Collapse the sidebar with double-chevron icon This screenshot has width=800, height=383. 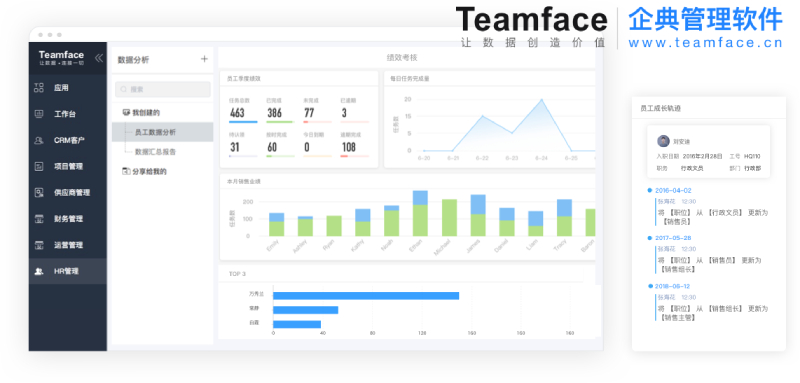pos(99,58)
